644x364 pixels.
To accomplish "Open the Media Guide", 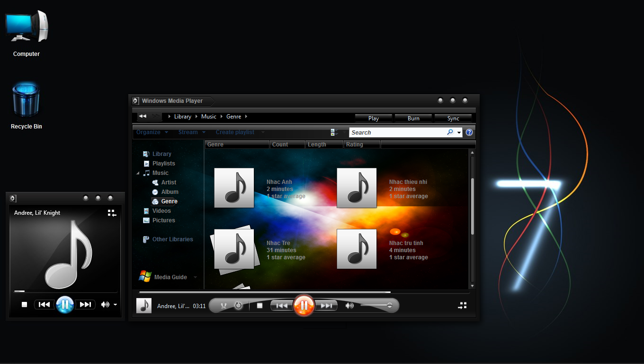I will (163, 277).
